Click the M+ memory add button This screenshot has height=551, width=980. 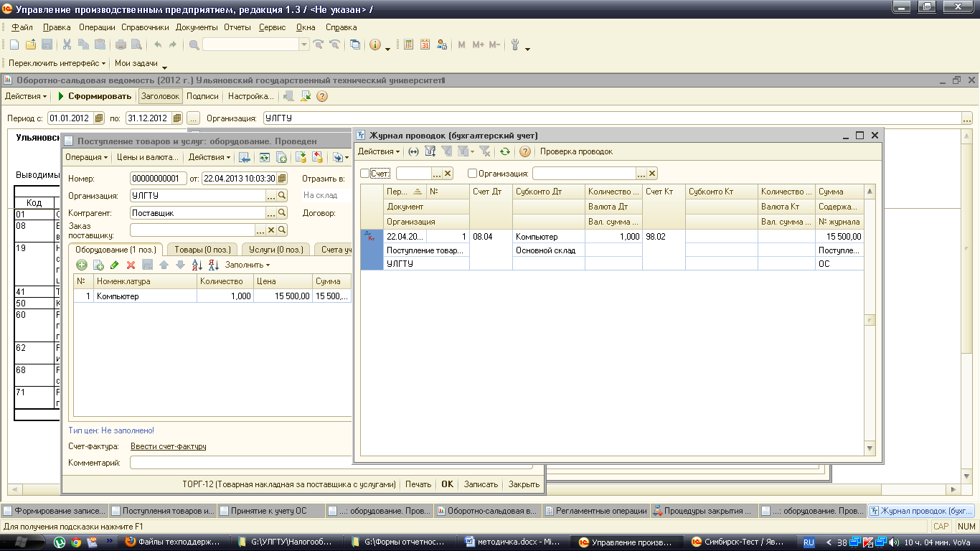pos(478,44)
